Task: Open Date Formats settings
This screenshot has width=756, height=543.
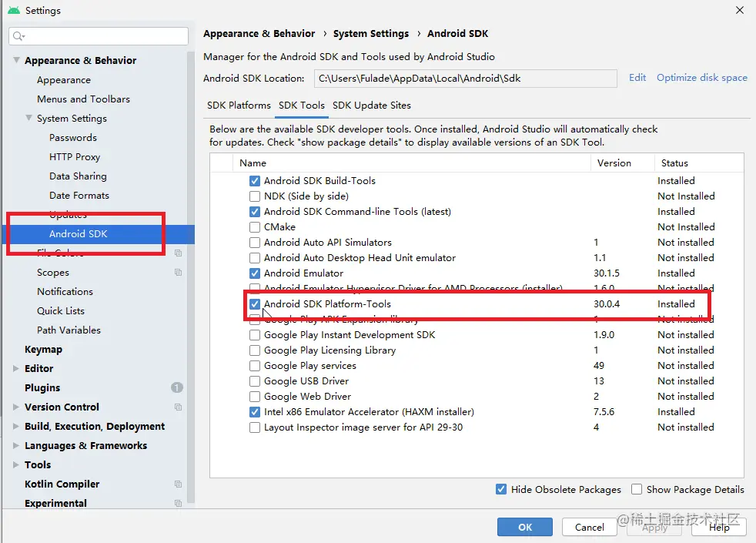Action: (79, 196)
